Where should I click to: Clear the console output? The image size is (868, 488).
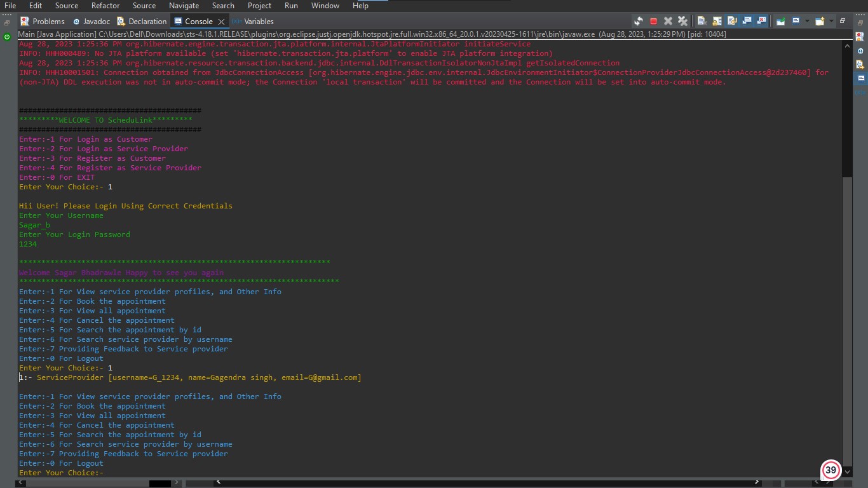(x=702, y=21)
